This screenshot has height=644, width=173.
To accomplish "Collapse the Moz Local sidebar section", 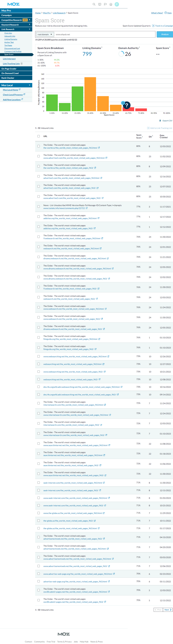I will [29, 85].
